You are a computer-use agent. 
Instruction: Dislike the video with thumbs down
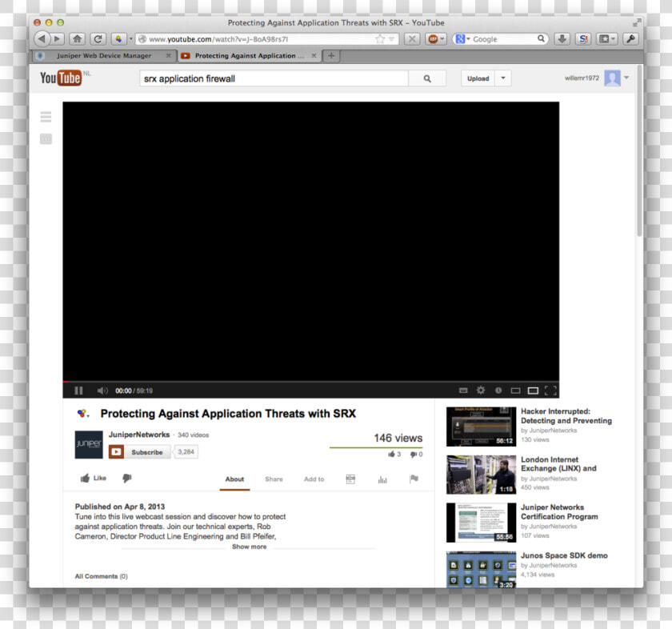[x=127, y=478]
